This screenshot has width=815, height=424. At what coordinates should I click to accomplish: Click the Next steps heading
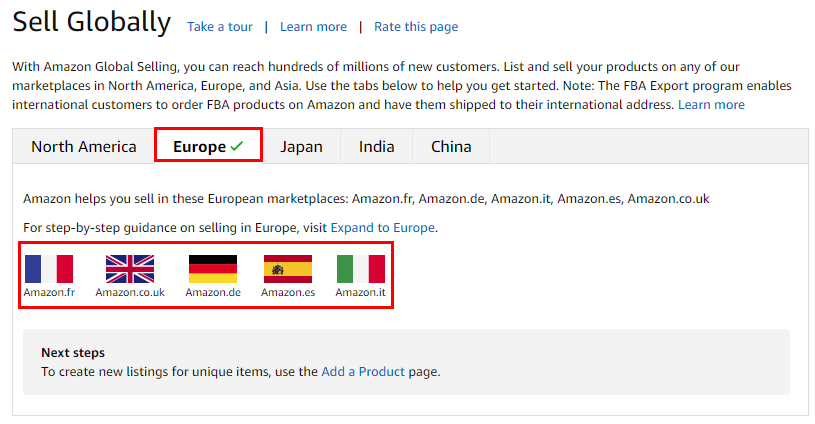73,352
